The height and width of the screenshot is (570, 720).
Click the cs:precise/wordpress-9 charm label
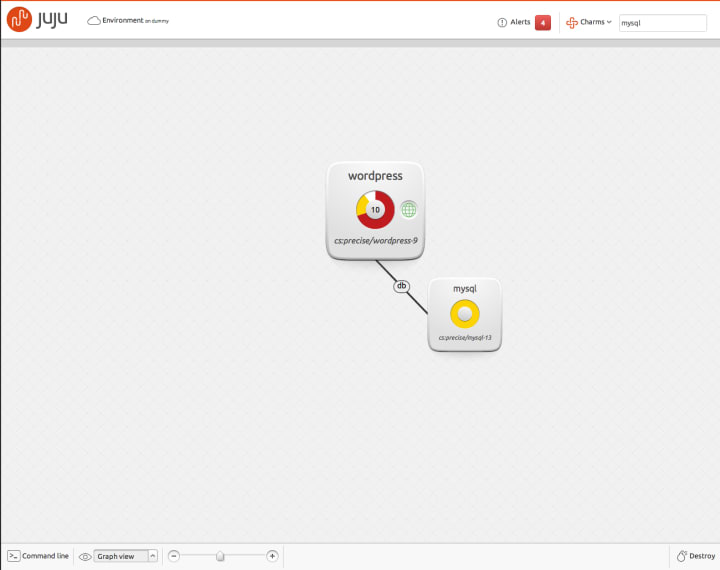coord(376,241)
